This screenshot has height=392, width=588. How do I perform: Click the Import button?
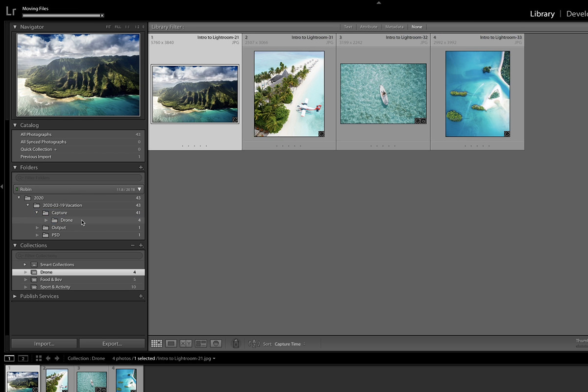[44, 343]
